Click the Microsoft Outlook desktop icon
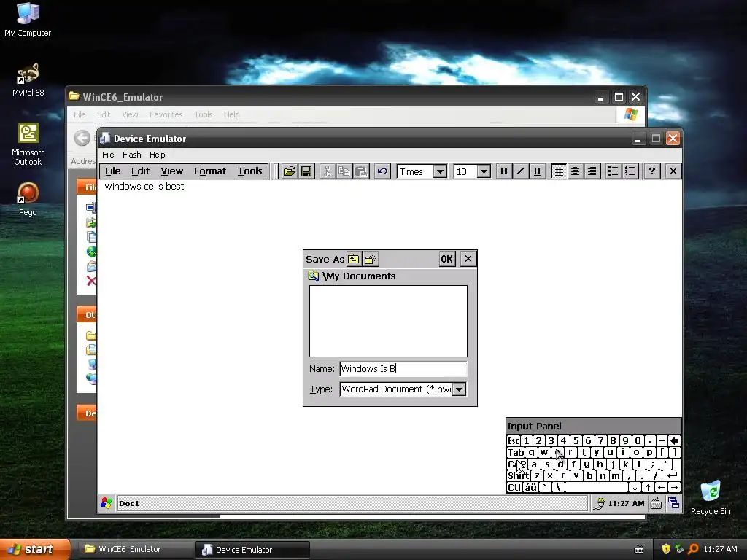The height and width of the screenshot is (560, 747). [x=28, y=144]
